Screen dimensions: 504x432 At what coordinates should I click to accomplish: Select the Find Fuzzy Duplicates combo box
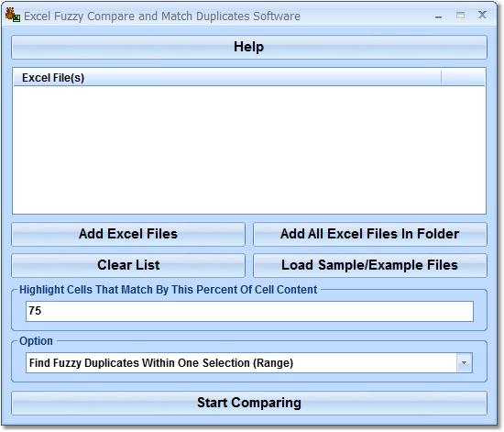click(x=249, y=363)
